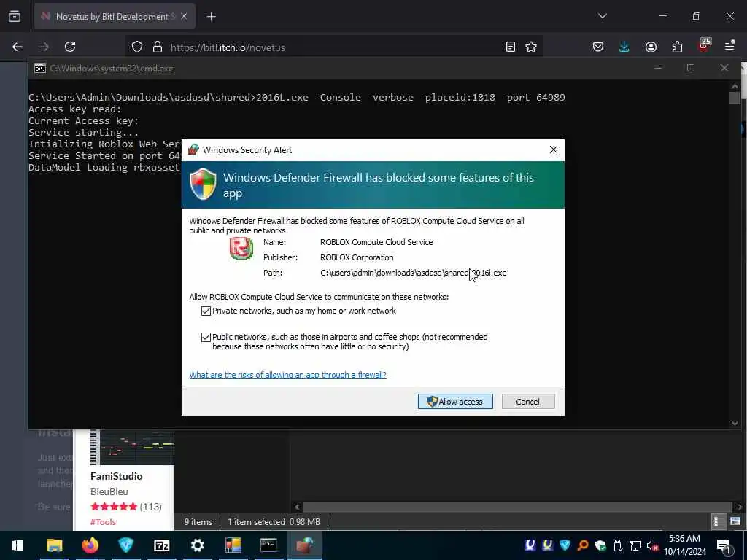Open the FamiStudio title link

(116, 476)
